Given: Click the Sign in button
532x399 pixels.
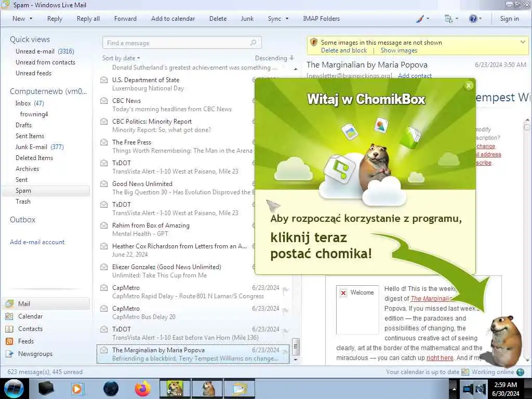Looking at the screenshot, I should 509,19.
